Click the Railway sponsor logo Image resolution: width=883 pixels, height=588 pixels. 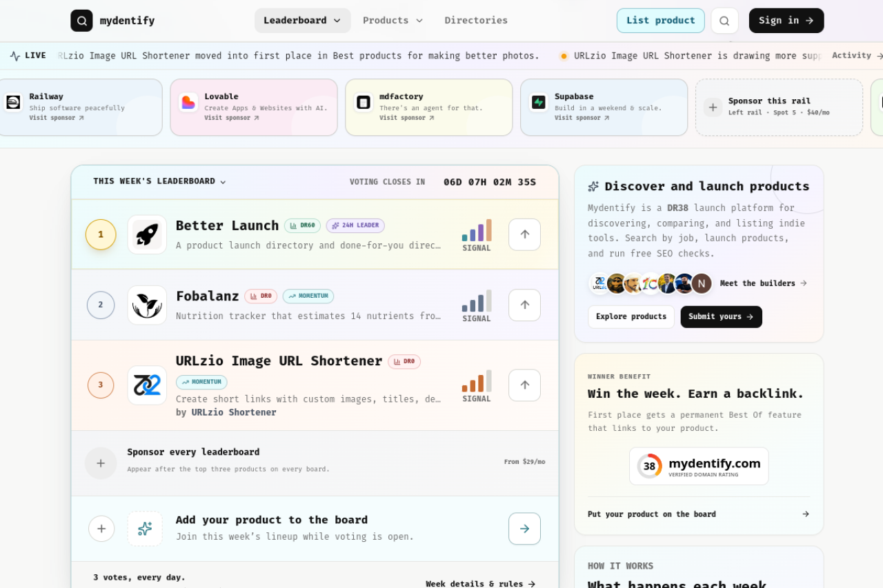pyautogui.click(x=13, y=103)
